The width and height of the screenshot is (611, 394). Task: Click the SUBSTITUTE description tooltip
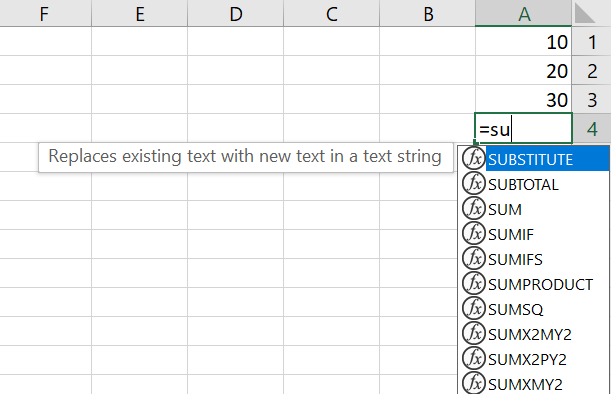pos(246,157)
